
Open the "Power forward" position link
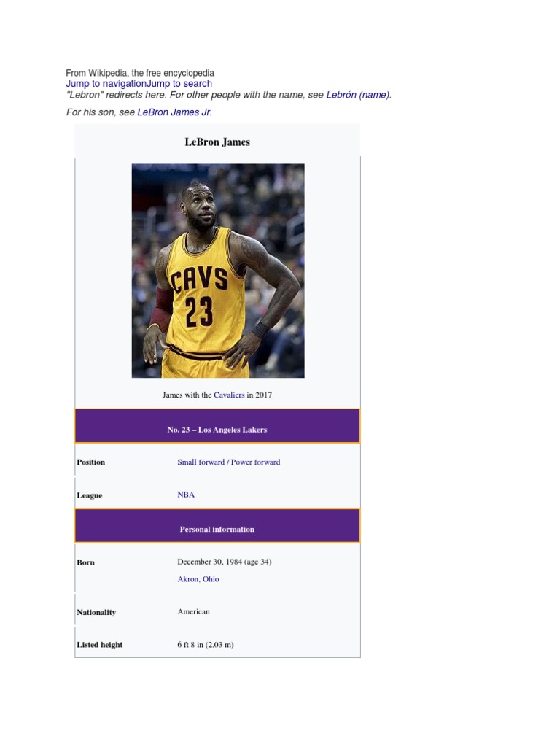pos(256,462)
